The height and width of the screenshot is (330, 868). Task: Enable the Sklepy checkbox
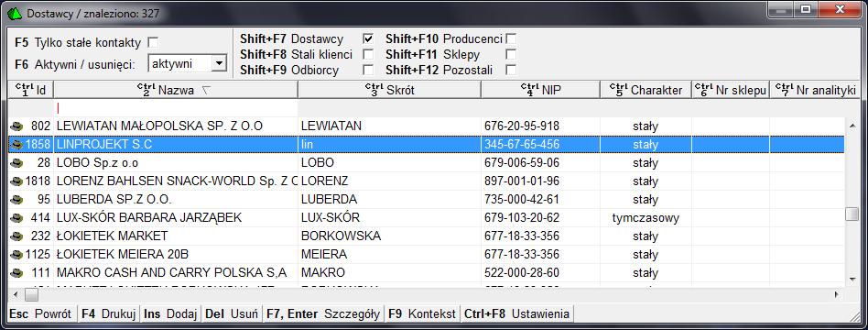(x=511, y=54)
